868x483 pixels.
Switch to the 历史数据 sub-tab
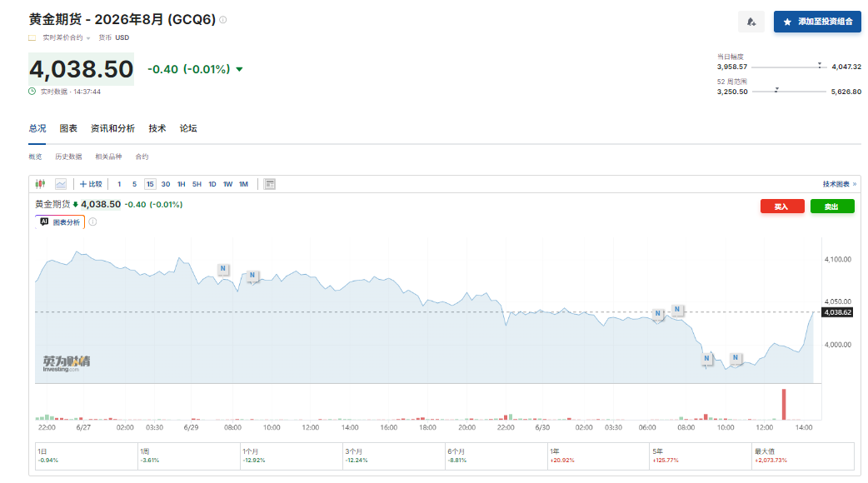(68, 157)
